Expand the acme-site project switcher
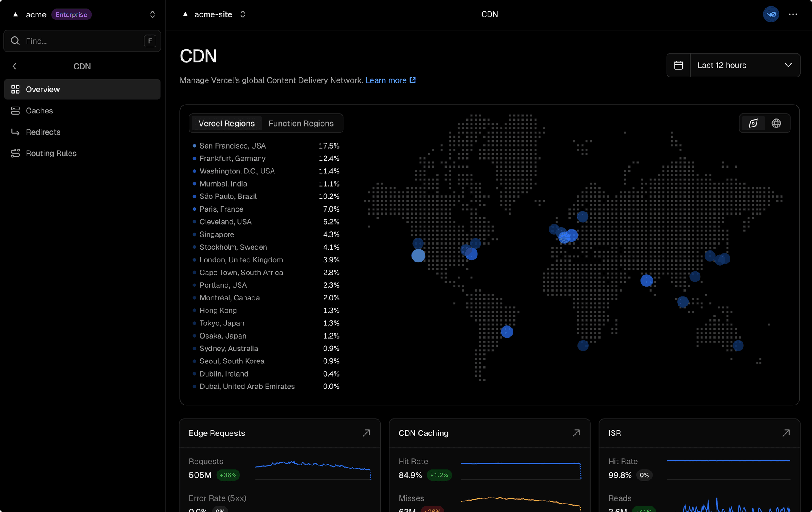Screen dimensions: 812x512 pyautogui.click(x=243, y=14)
